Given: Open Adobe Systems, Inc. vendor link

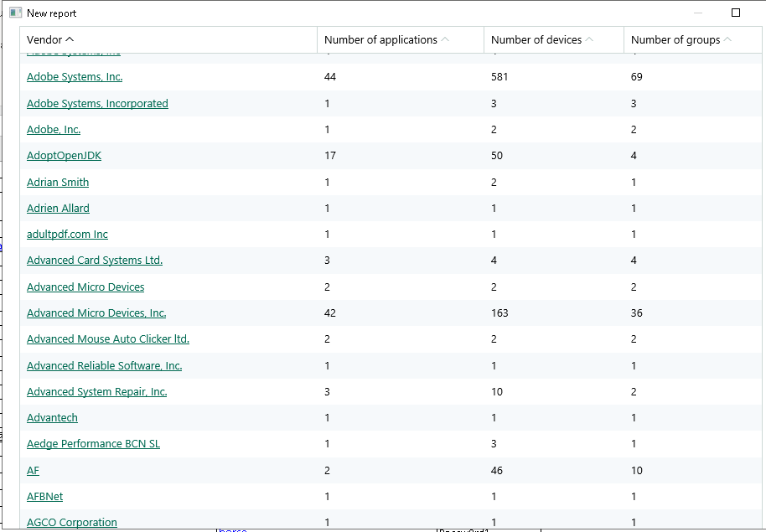Looking at the screenshot, I should point(75,77).
